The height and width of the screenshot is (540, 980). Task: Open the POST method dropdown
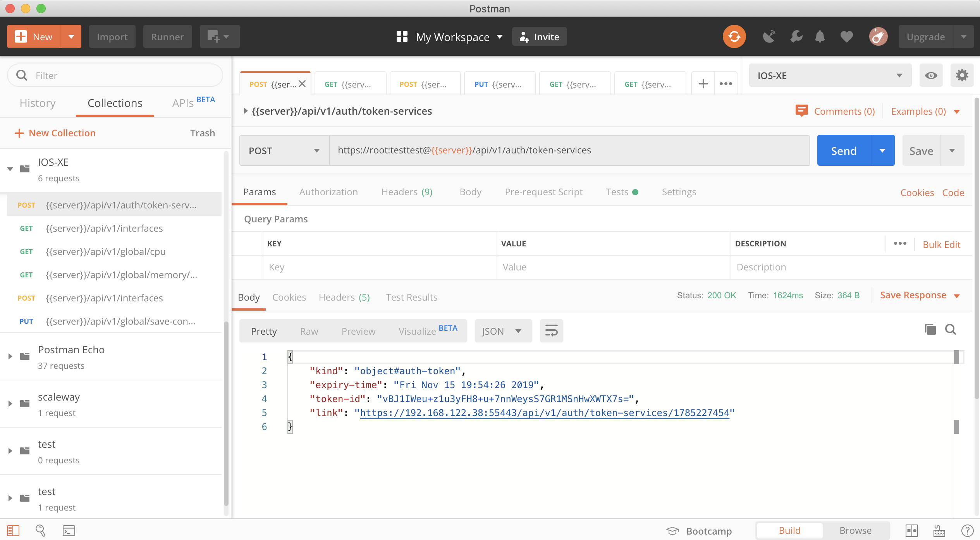click(284, 151)
